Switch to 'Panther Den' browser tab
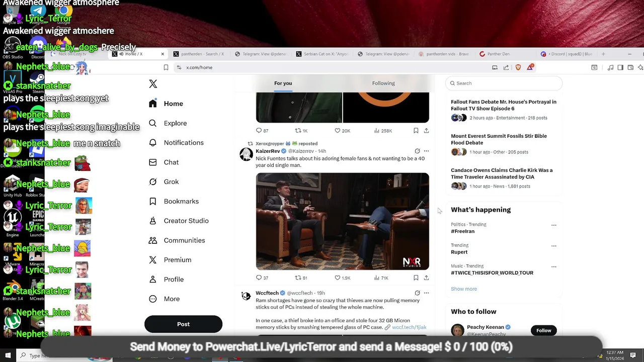 pos(505,54)
